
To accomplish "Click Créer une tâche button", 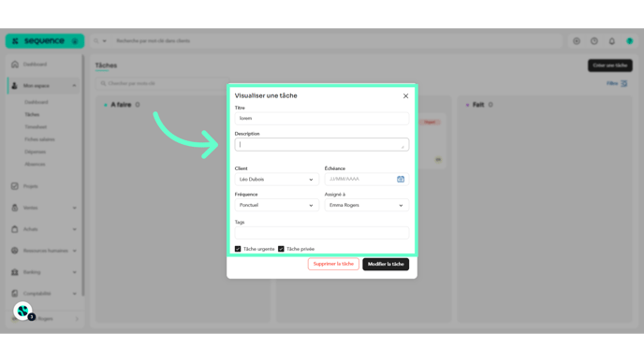I will pyautogui.click(x=610, y=65).
